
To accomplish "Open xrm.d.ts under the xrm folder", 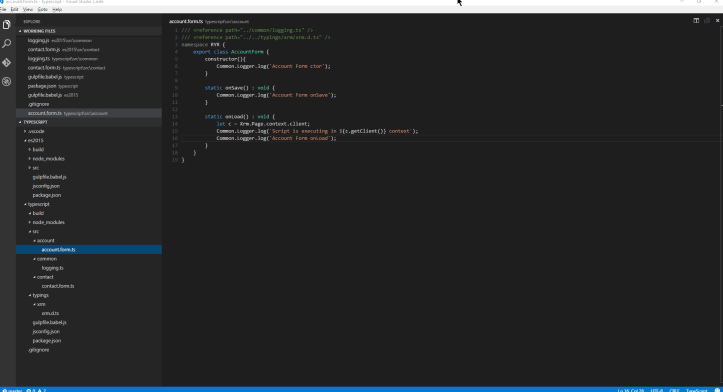I will (89, 313).
